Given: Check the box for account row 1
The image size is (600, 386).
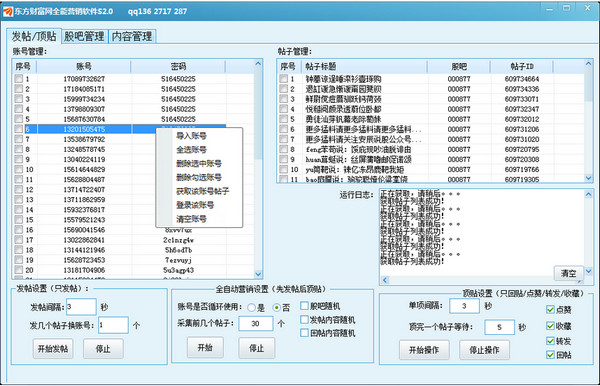Looking at the screenshot, I should coord(18,78).
